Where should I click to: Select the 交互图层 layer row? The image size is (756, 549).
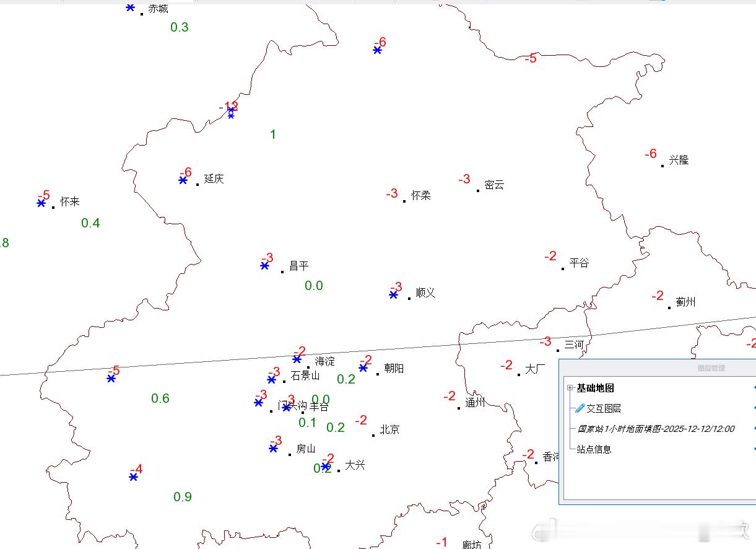[604, 408]
